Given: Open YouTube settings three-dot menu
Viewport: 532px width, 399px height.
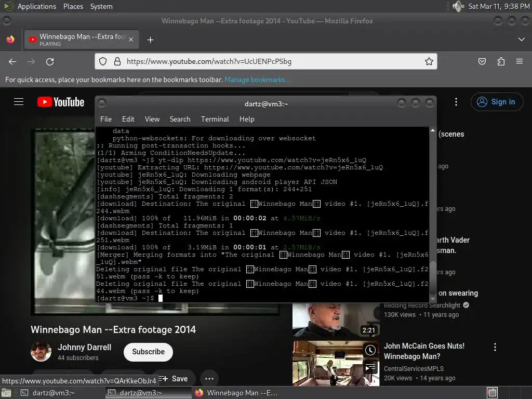Looking at the screenshot, I should pos(456,102).
